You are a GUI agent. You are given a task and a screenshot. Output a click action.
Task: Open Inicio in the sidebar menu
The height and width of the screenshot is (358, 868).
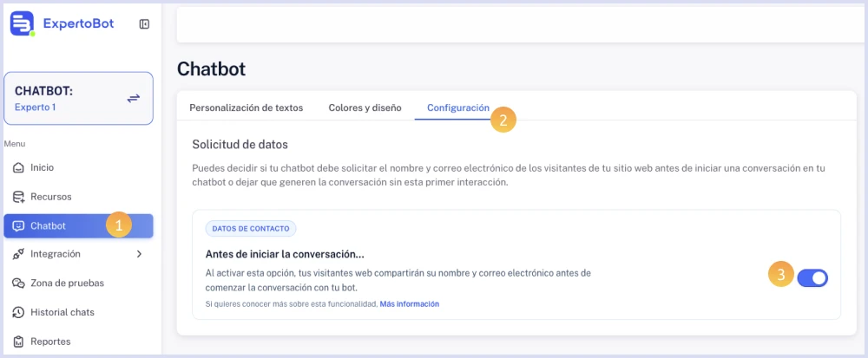point(79,167)
